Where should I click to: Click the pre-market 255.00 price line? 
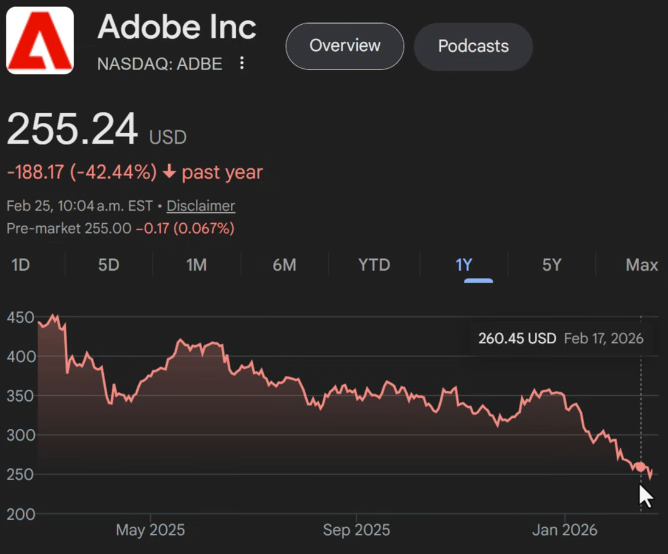120,228
